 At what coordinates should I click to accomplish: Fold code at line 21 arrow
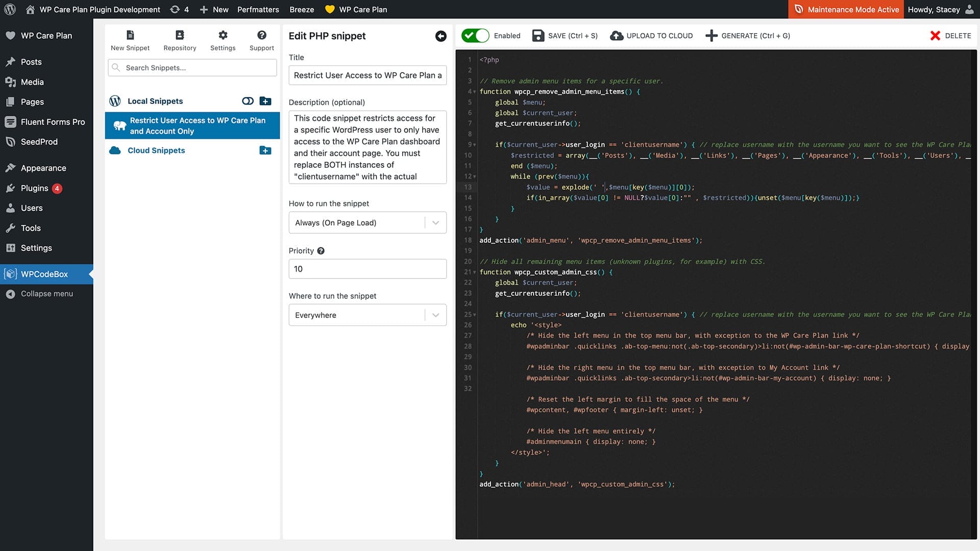pos(475,272)
